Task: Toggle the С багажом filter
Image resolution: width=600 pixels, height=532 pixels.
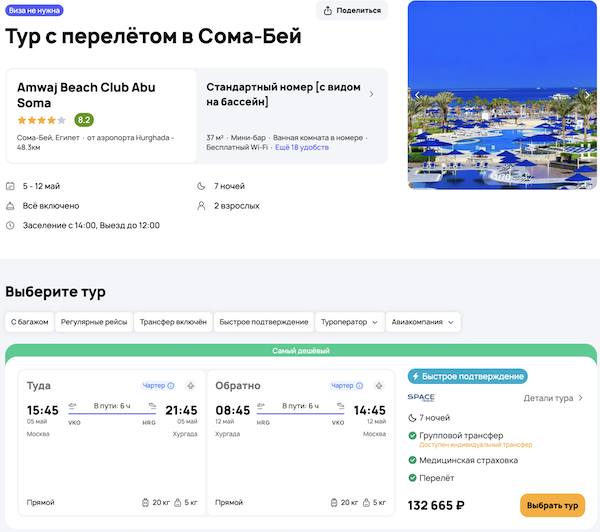Action: click(28, 322)
